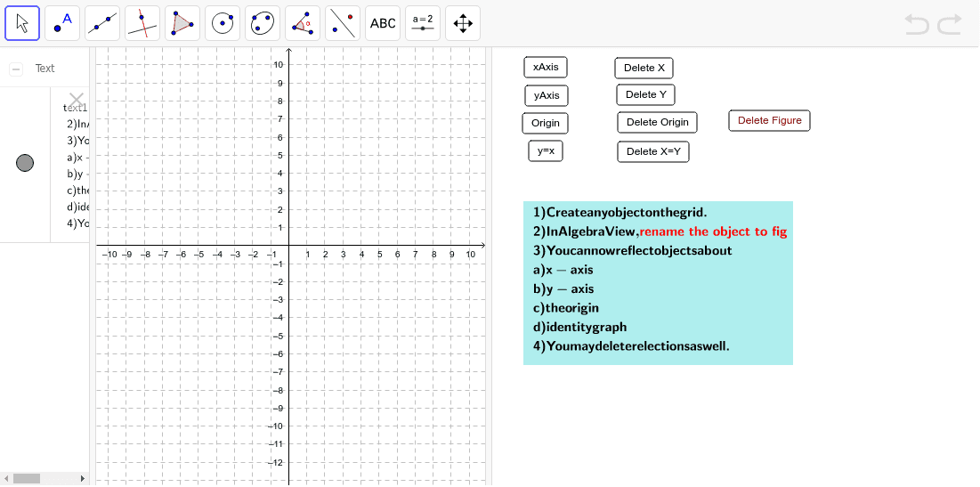Toggle visibility circle of text1 object
Screen dimensions: 980x487
pyautogui.click(x=25, y=163)
